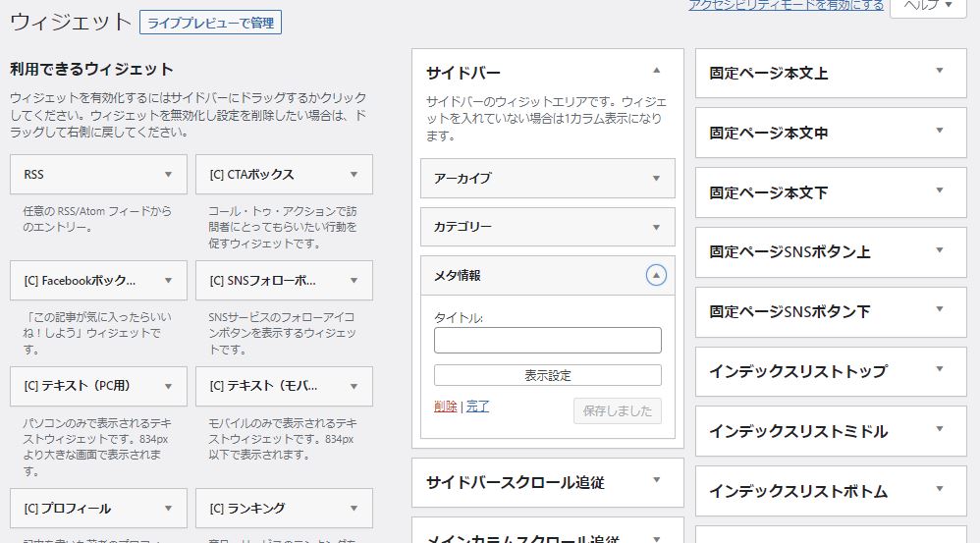980x543 pixels.
Task: Open the ヘルプ tab dropdown
Action: tap(928, 6)
